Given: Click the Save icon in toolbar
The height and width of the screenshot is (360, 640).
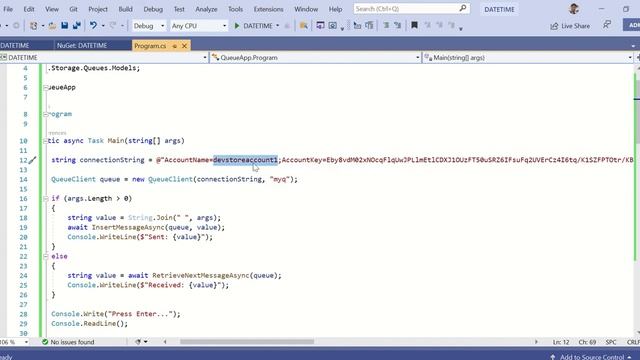Looking at the screenshot, I should point(64,25).
